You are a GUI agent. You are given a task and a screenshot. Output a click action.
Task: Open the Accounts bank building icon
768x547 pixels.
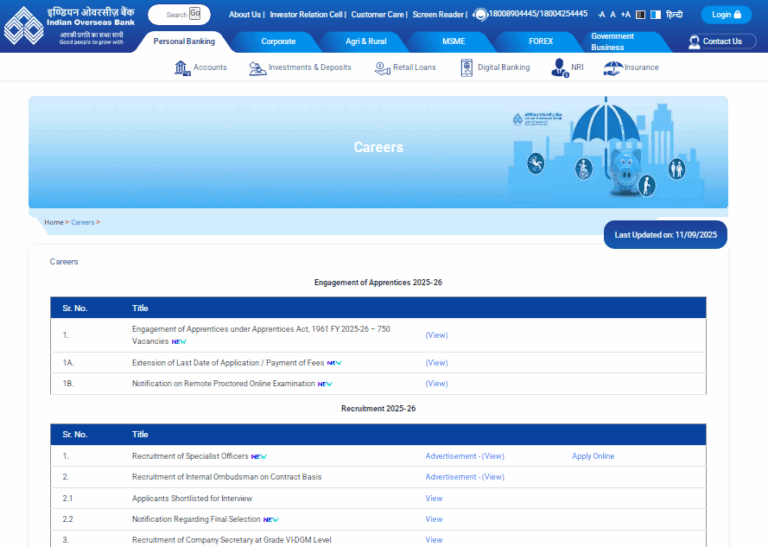[x=182, y=68]
